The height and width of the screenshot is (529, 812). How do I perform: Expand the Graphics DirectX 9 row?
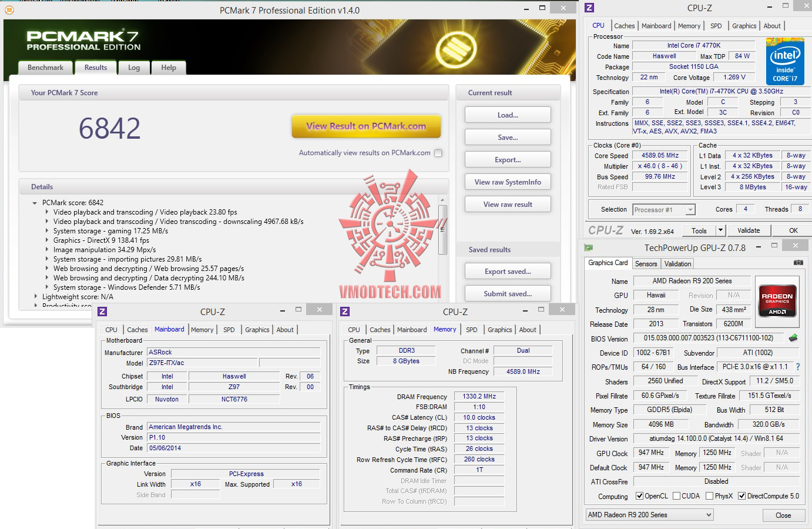pyautogui.click(x=47, y=240)
